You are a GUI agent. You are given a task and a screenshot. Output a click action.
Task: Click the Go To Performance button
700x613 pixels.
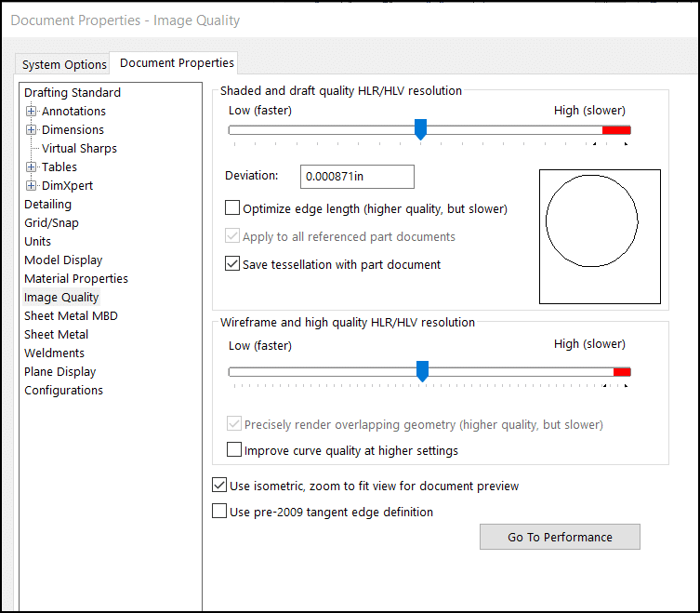click(x=560, y=537)
